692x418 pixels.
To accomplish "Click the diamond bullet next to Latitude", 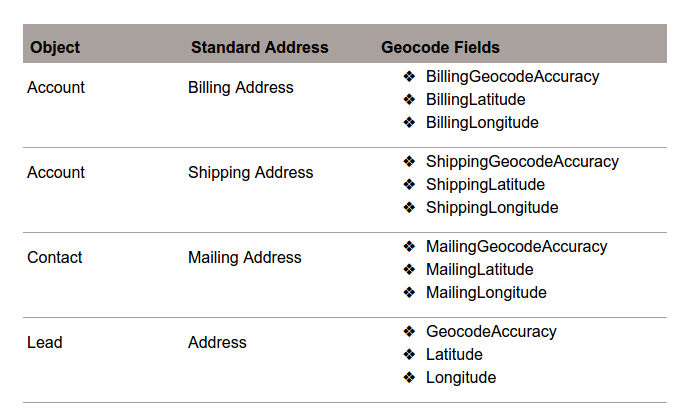I will (409, 354).
